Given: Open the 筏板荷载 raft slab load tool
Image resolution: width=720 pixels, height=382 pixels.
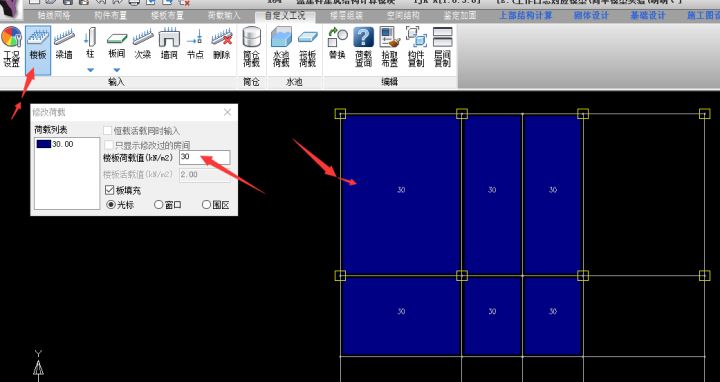Looking at the screenshot, I should pos(308,47).
